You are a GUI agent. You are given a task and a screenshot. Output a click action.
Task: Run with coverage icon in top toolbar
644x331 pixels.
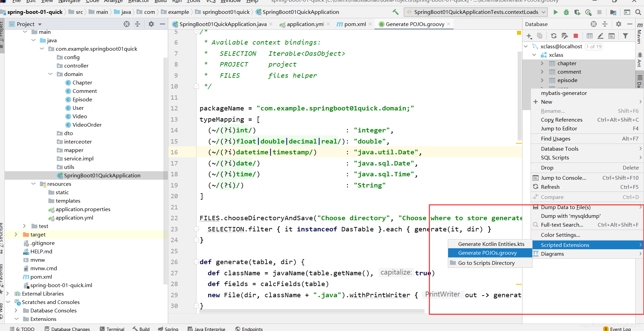pyautogui.click(x=577, y=12)
